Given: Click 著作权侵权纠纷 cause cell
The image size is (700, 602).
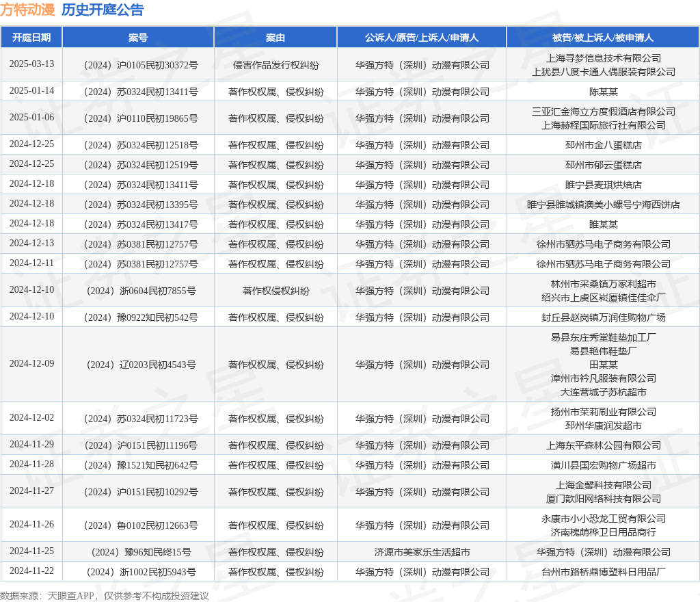Looking at the screenshot, I should click(276, 291).
